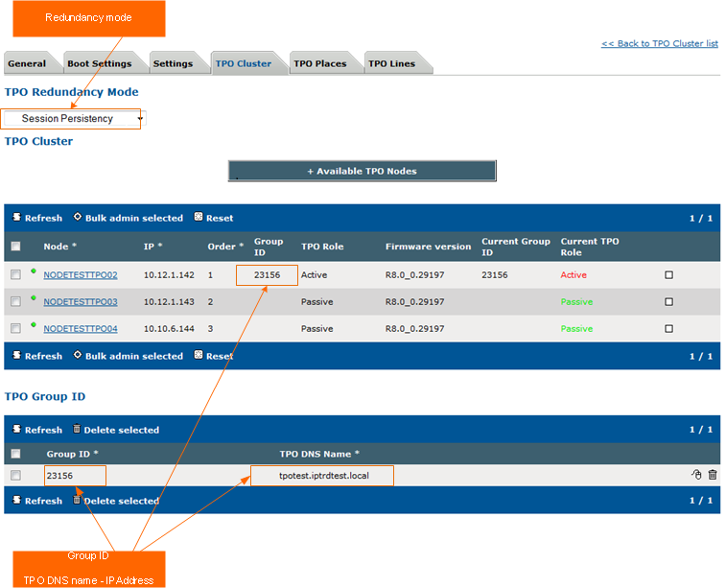Expand the Available TPO Nodes panel
Viewport: 726px width, 588px height.
[363, 171]
